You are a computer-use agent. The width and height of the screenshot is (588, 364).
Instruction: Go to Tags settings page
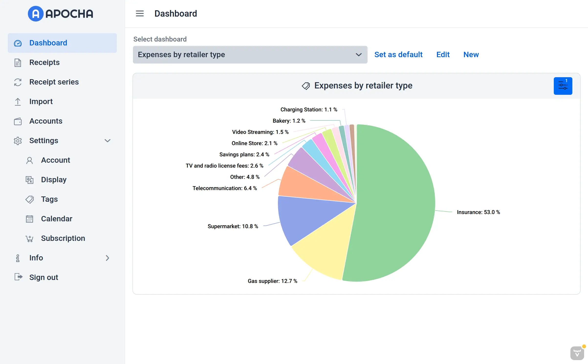coord(49,199)
